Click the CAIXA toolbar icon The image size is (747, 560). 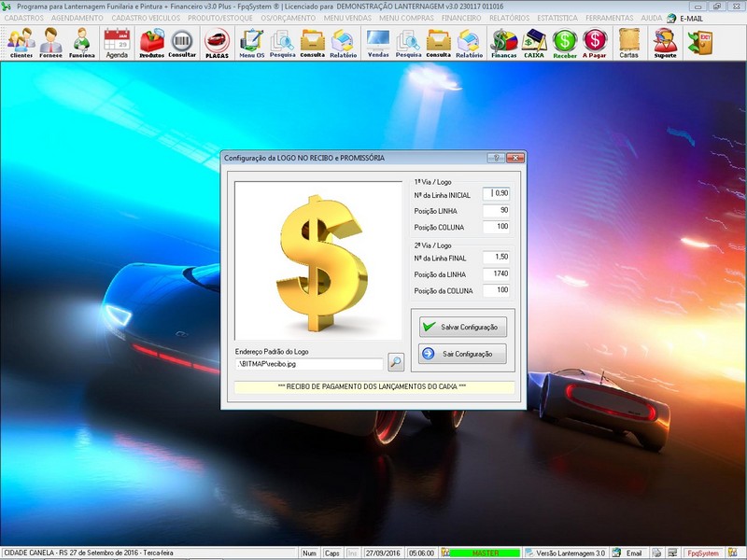click(x=534, y=42)
